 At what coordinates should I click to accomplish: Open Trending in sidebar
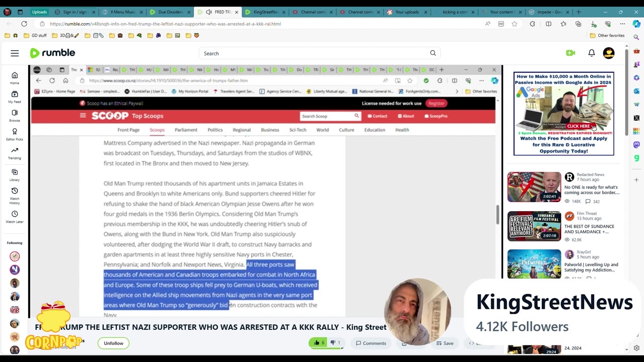pos(15,153)
